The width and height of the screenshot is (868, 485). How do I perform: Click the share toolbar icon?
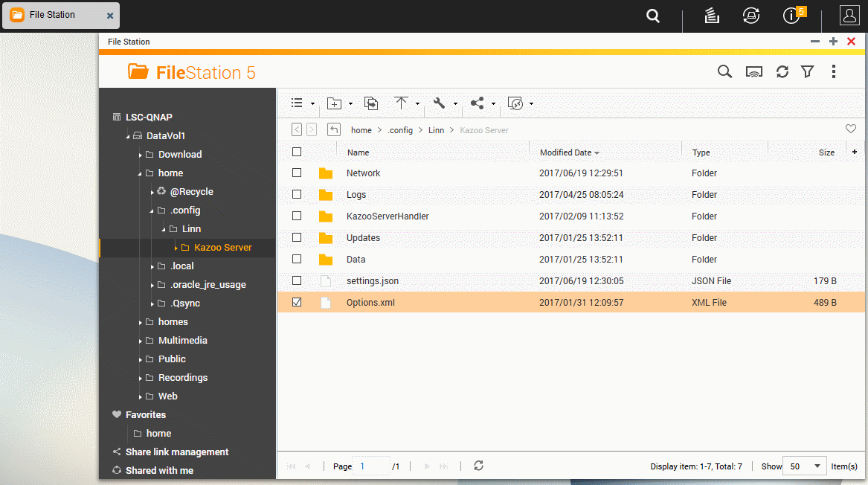tap(478, 103)
